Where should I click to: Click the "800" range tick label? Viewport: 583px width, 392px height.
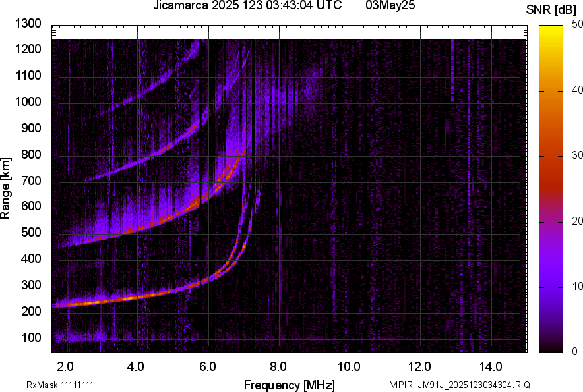[31, 154]
